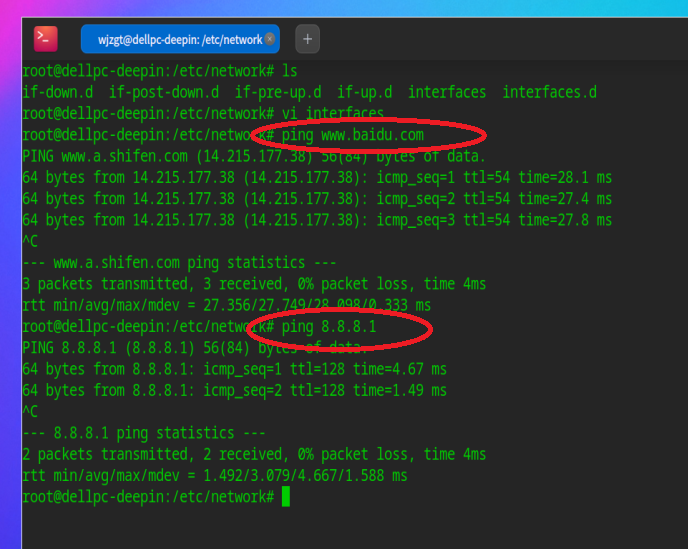This screenshot has width=688, height=549.
Task: Click the line with icmp_seq=1 time=28.1 ms
Action: tap(317, 177)
